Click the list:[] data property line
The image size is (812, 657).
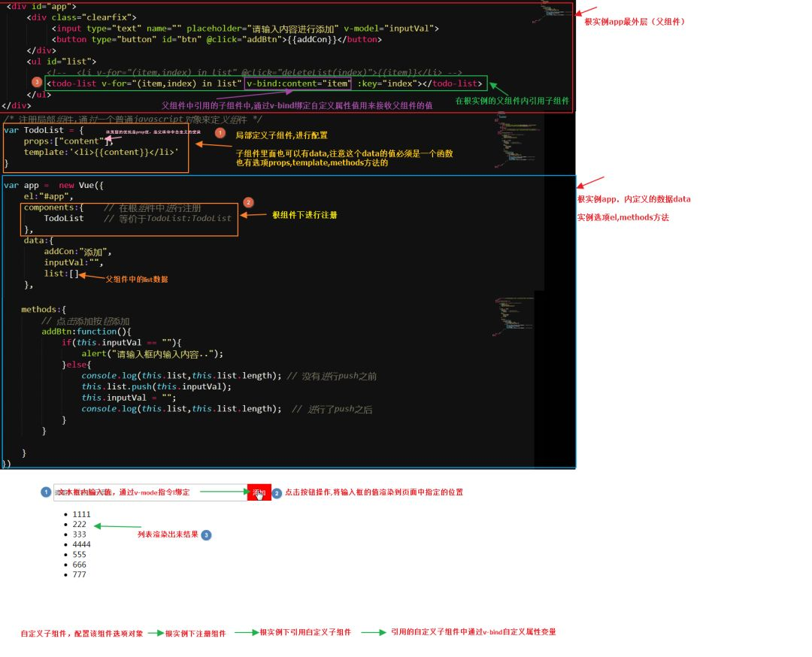click(61, 274)
